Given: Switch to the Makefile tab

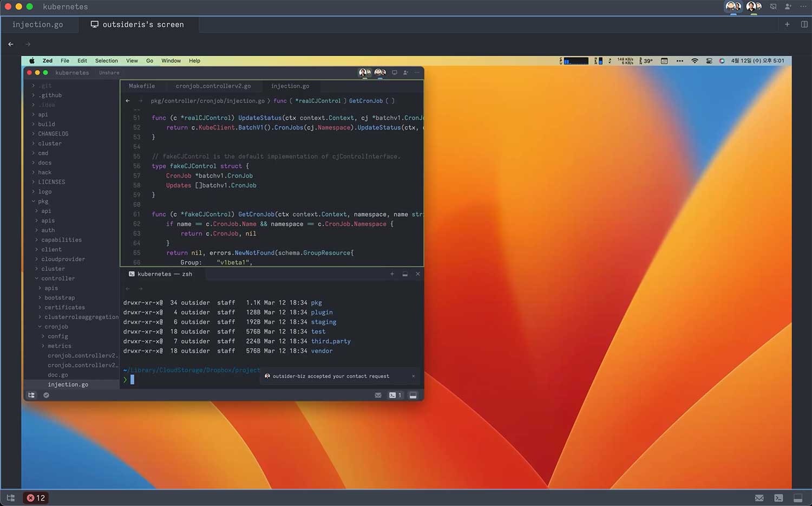Looking at the screenshot, I should coord(142,86).
